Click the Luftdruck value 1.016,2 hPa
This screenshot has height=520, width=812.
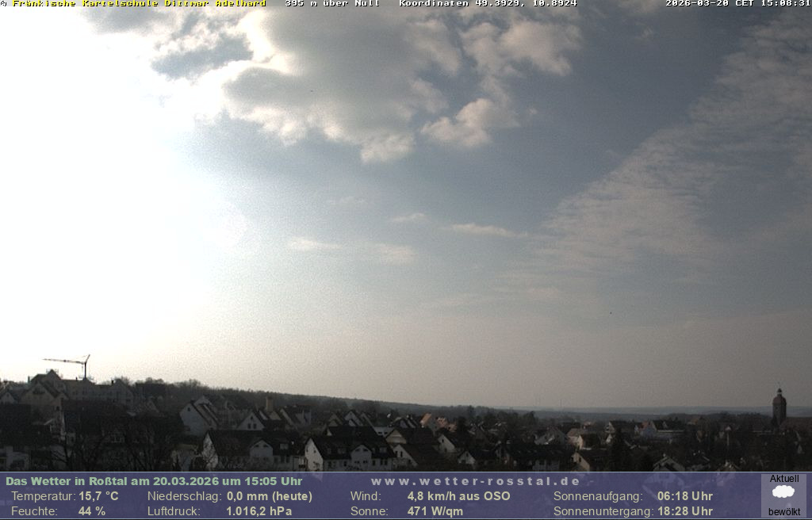click(259, 511)
